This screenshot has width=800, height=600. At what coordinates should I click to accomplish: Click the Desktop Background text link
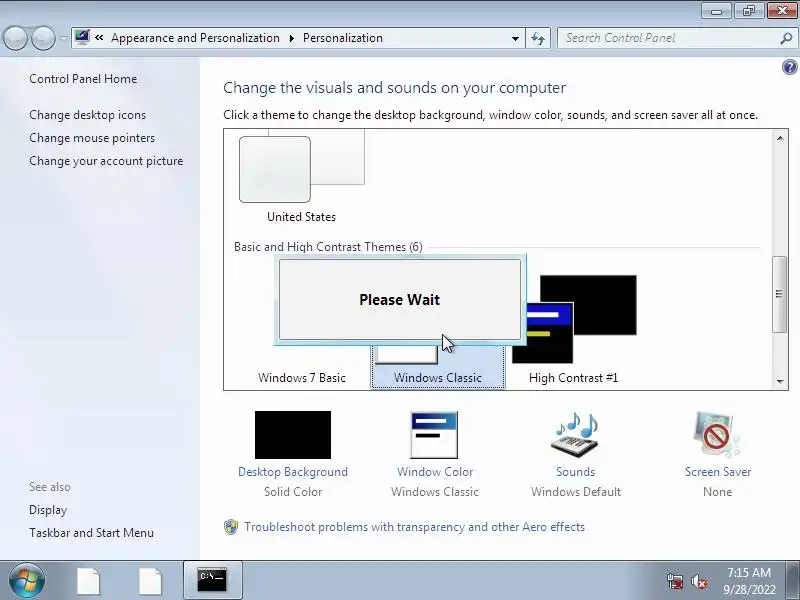[293, 472]
